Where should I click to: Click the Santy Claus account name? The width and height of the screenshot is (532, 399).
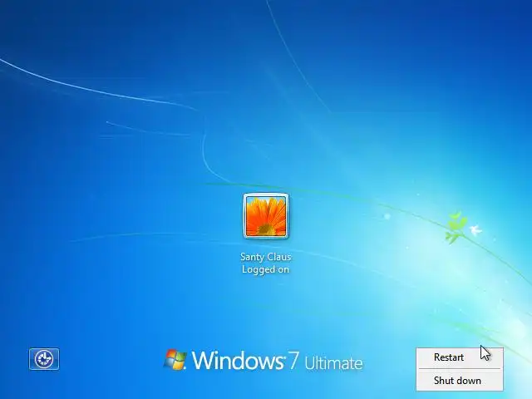click(266, 257)
